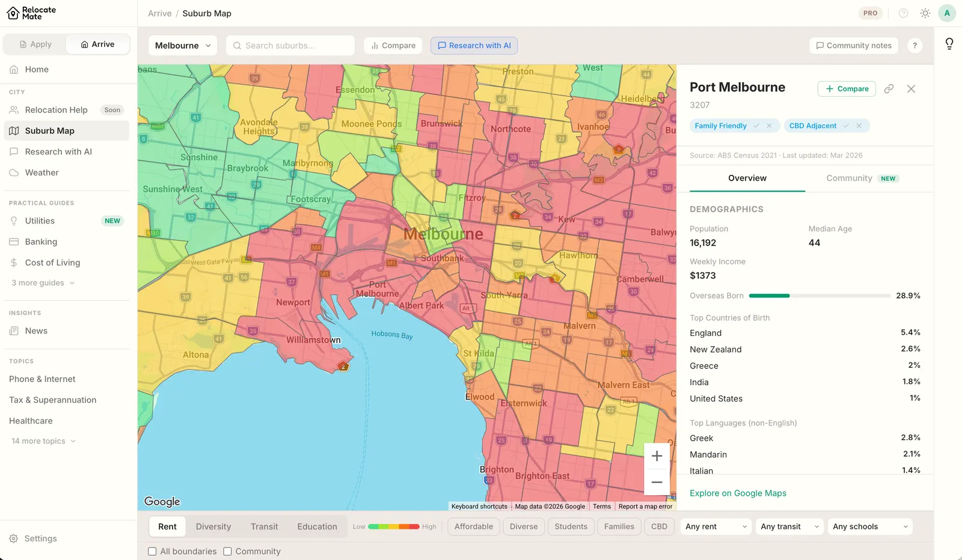Switch to Community tab

click(863, 178)
